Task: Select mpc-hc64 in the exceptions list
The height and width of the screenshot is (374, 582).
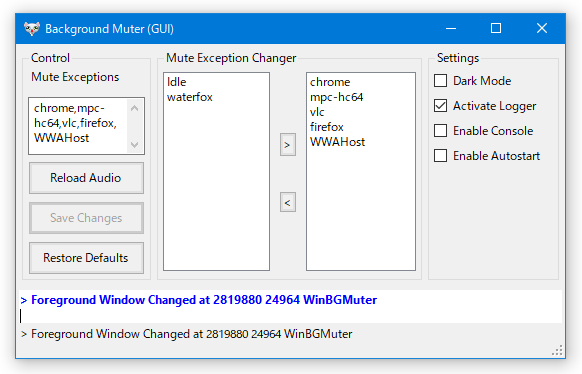Action: [336, 97]
